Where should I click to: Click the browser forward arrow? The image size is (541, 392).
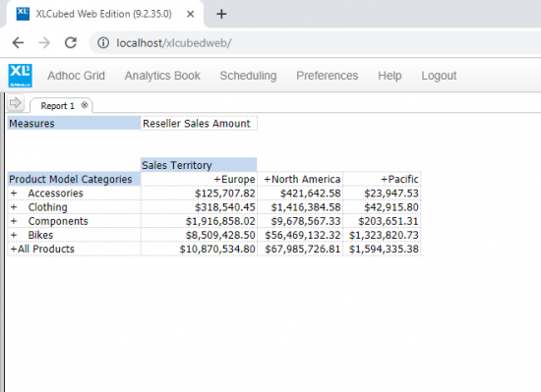(x=44, y=43)
